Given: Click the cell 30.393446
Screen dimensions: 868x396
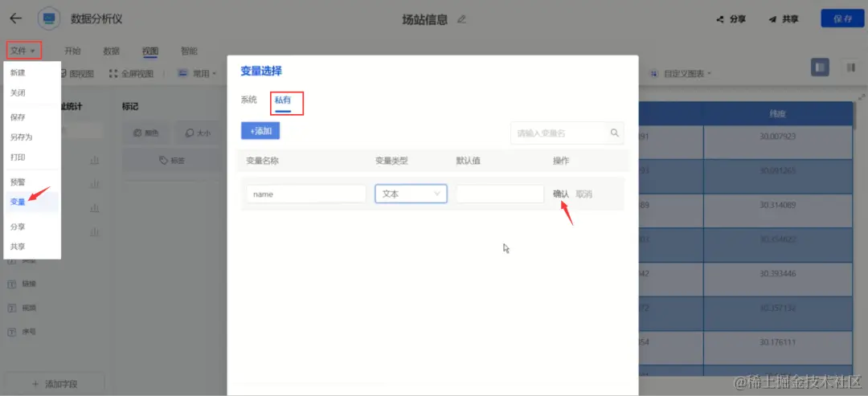Looking at the screenshot, I should (x=778, y=274).
